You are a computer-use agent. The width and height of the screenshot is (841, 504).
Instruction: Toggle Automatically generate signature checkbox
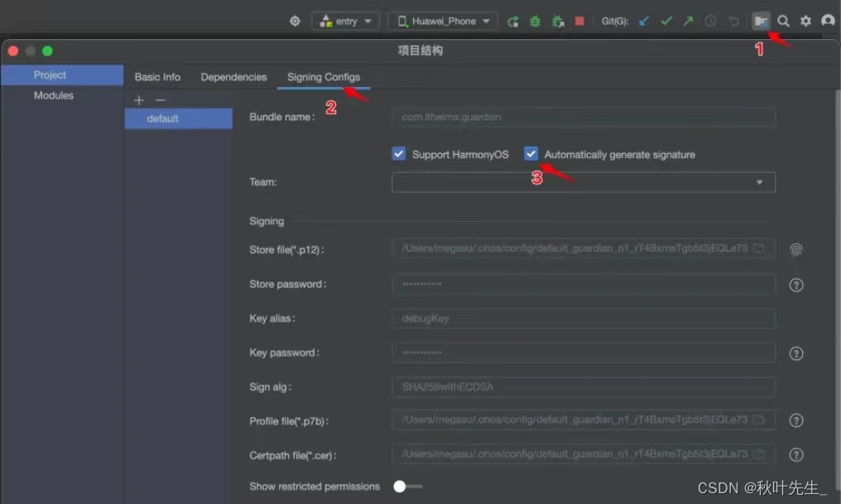[x=531, y=154]
